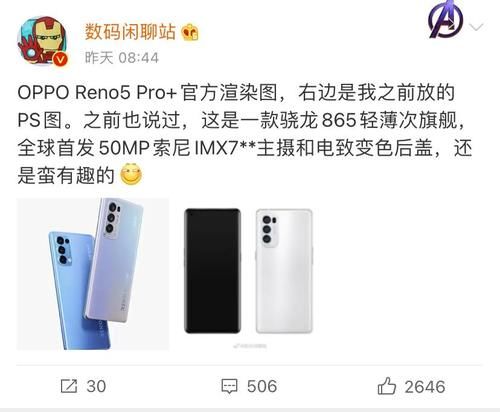
Task: Open the Iron Man profile avatar
Action: click(43, 40)
